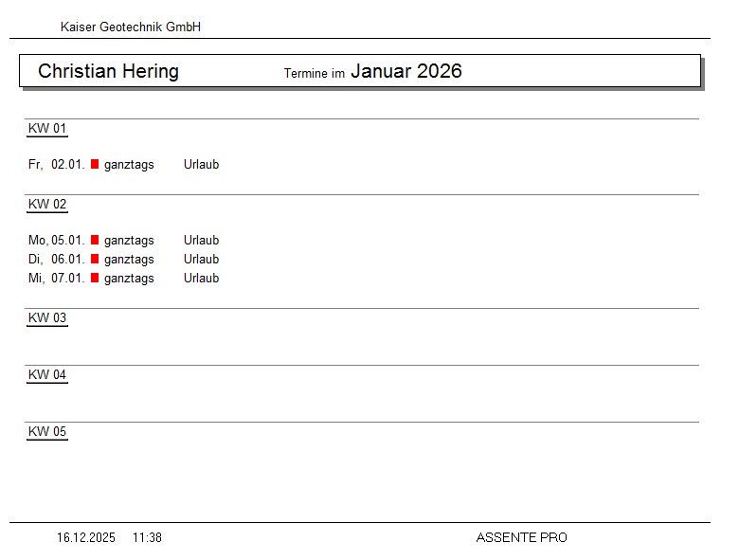Select the KW 01 week heading
The height and width of the screenshot is (560, 739).
(47, 129)
